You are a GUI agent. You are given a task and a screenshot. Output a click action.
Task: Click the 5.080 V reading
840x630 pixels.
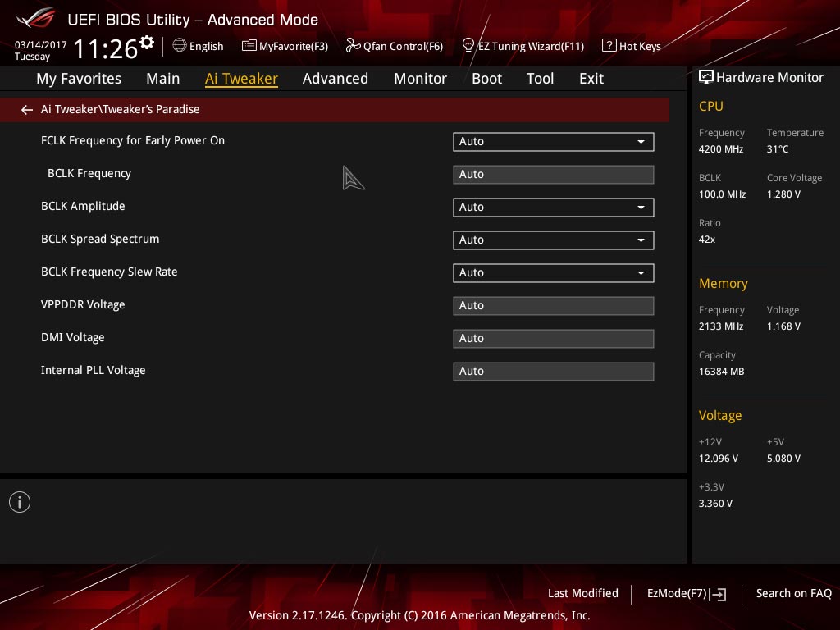coord(783,459)
